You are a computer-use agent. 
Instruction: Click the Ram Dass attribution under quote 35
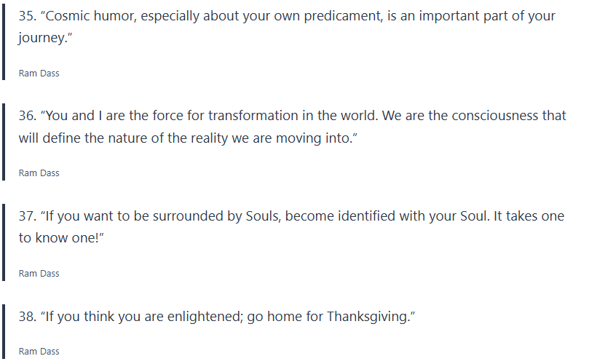pos(39,73)
